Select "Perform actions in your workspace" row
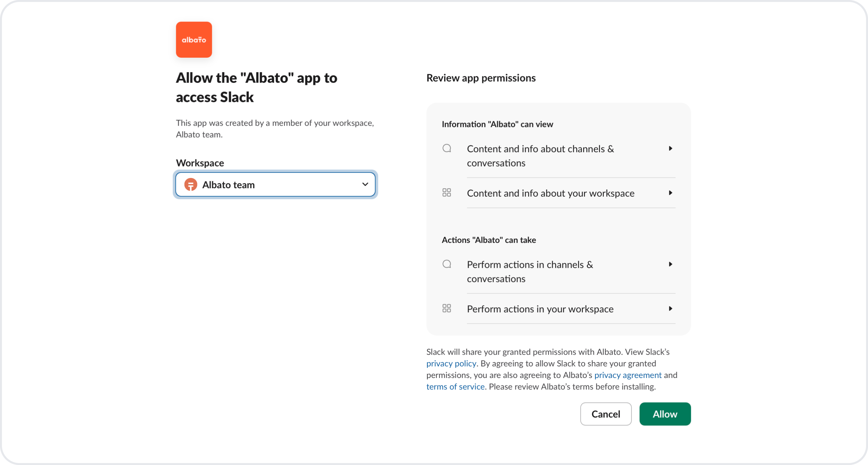Screen dimensions: 868x465 540,309
